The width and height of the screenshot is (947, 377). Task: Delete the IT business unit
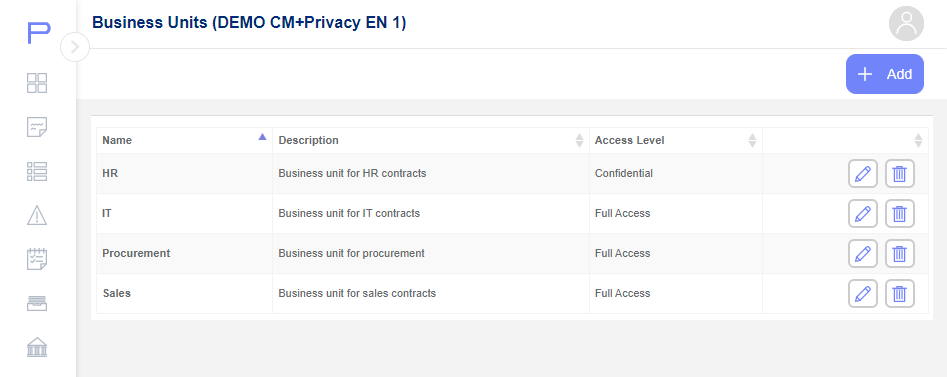point(899,213)
